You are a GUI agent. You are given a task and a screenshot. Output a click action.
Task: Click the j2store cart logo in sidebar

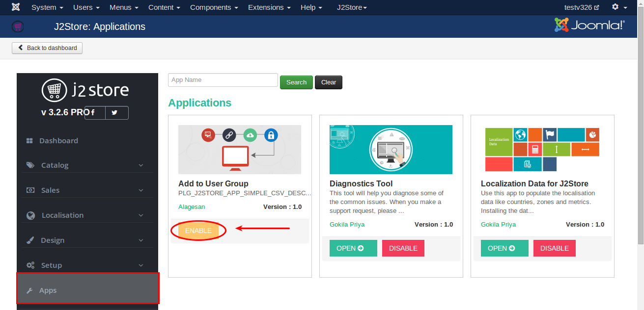[54, 90]
